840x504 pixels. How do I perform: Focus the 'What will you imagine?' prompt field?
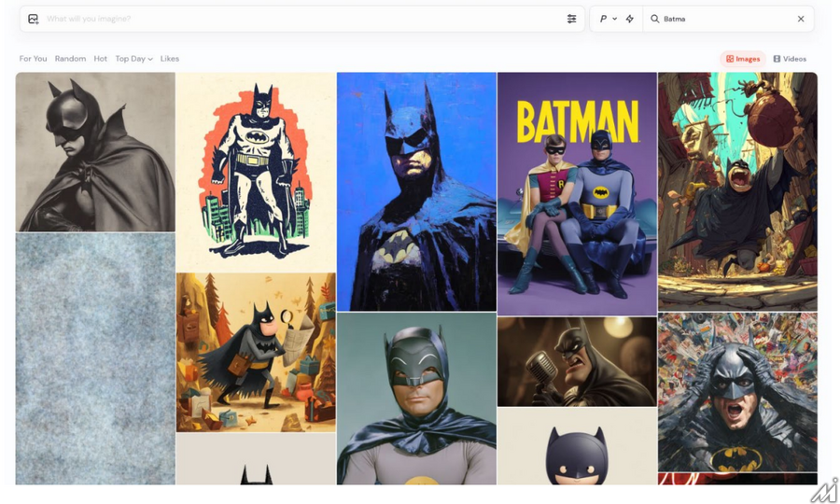point(302,19)
